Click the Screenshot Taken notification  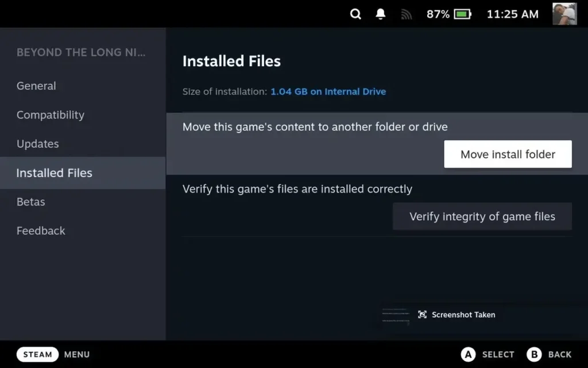457,315
